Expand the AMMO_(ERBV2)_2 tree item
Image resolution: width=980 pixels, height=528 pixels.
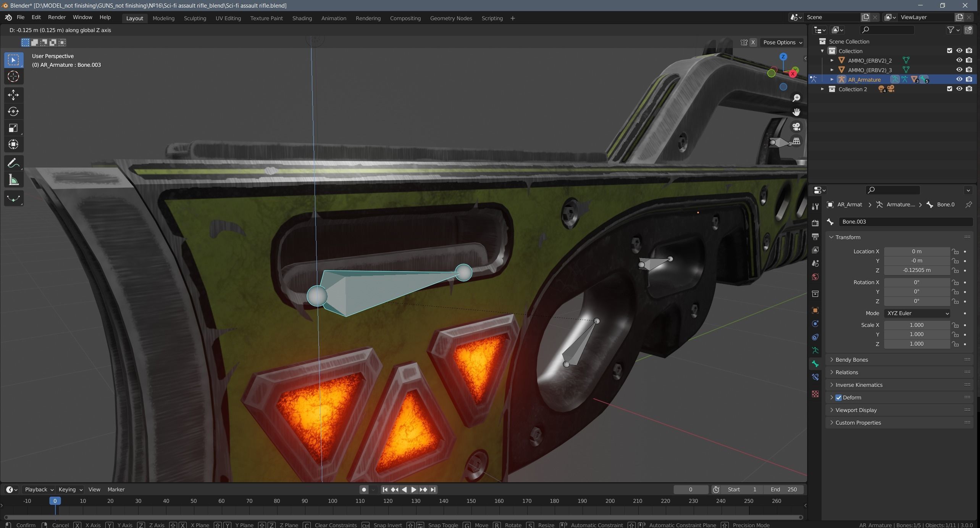[x=832, y=60]
